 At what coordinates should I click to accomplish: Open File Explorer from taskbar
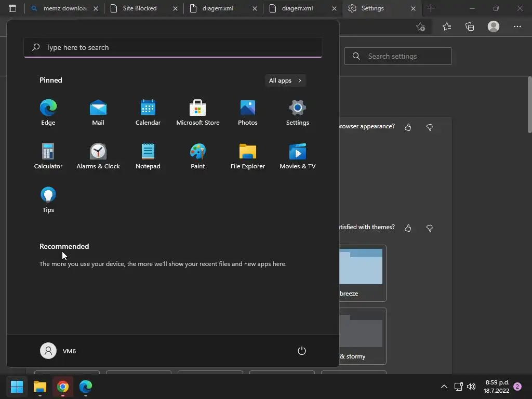[x=39, y=387]
